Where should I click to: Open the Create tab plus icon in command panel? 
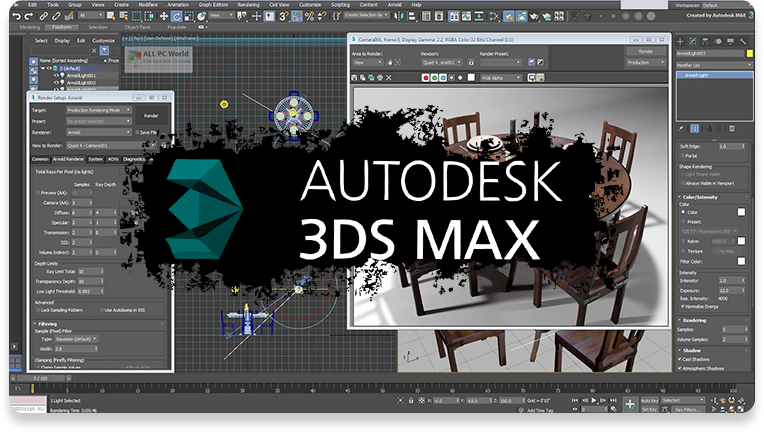click(681, 41)
